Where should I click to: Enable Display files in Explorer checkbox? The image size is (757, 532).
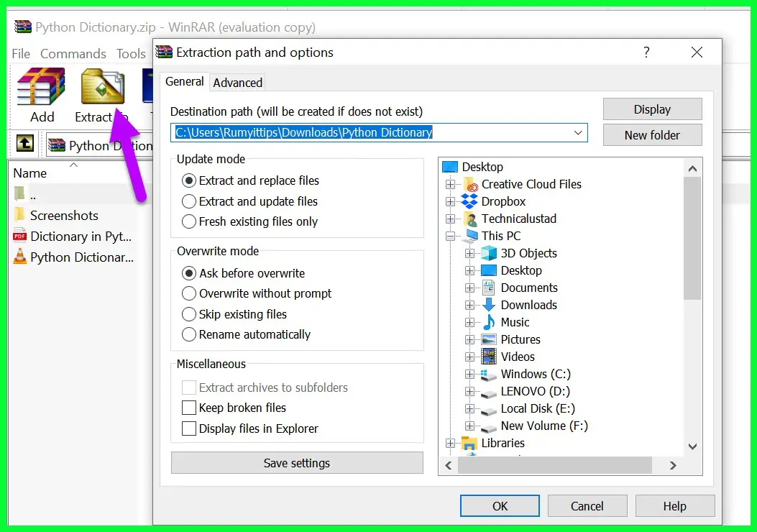189,428
